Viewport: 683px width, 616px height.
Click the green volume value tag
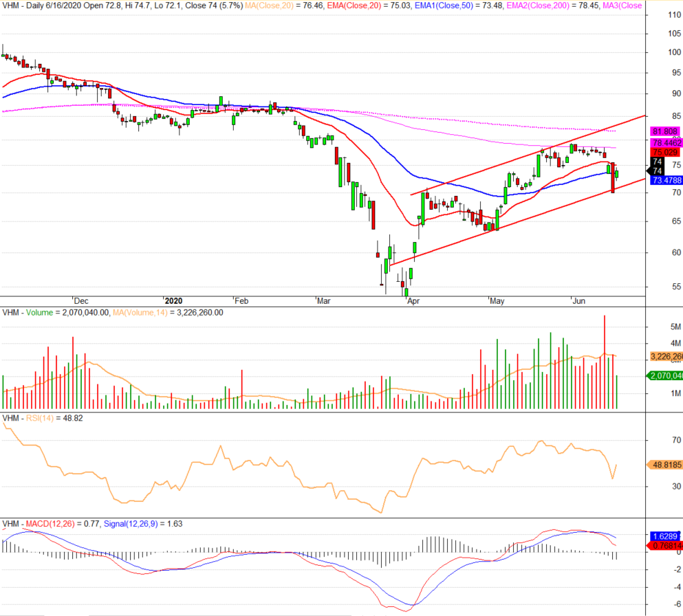click(666, 375)
